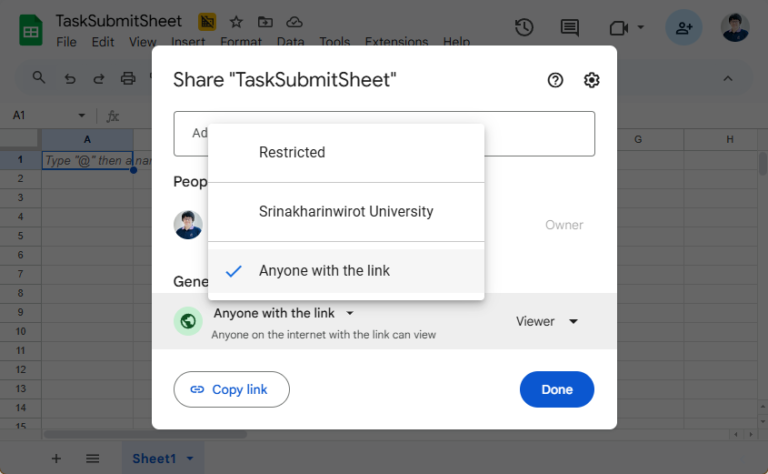Open the Edit menu

(103, 42)
